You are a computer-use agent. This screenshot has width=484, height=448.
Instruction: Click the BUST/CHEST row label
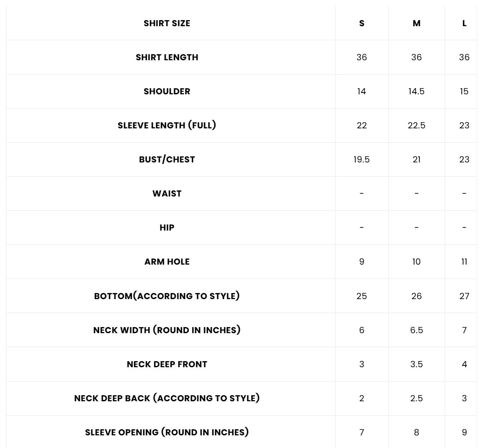tap(167, 160)
